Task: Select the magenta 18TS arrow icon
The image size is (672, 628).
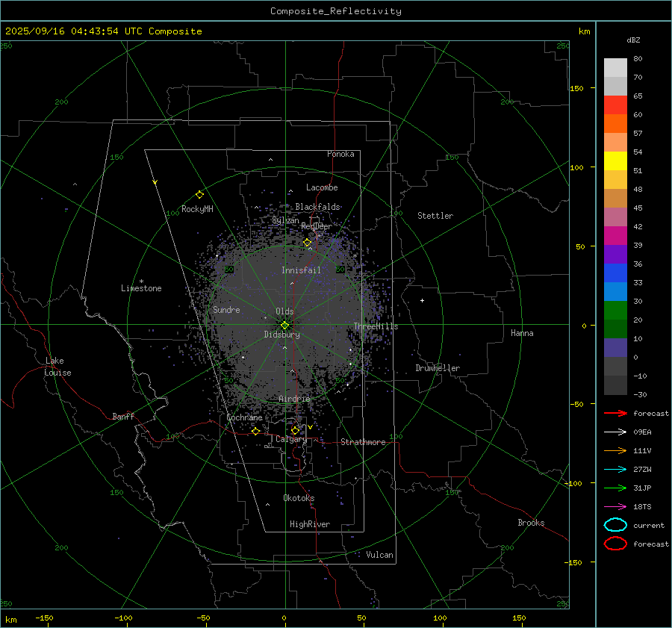Action: [x=615, y=507]
